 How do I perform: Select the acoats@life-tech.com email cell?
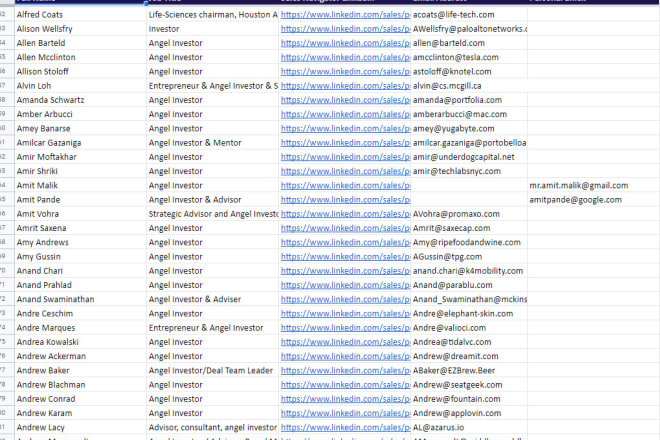[469, 15]
